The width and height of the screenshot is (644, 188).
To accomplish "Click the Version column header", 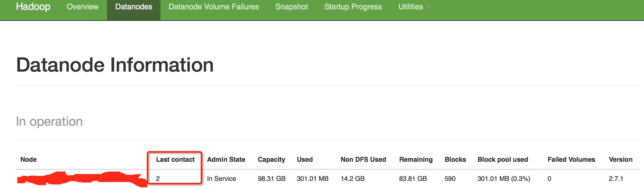I will pyautogui.click(x=620, y=159).
